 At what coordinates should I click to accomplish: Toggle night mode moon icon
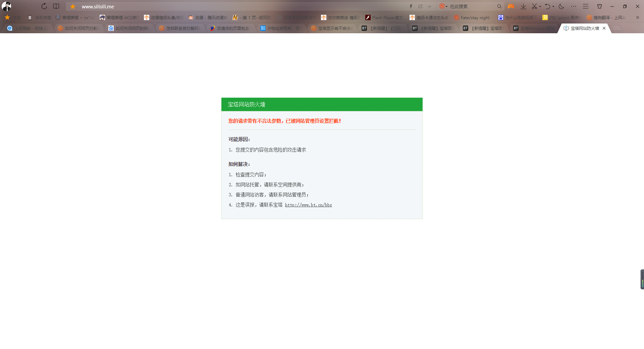click(x=561, y=6)
